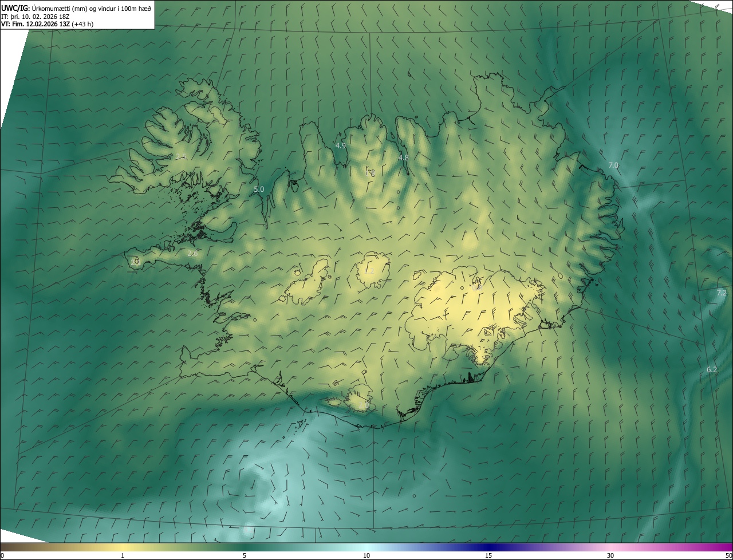
Task: Click the 10 mark on the color legend
Action: point(366,555)
